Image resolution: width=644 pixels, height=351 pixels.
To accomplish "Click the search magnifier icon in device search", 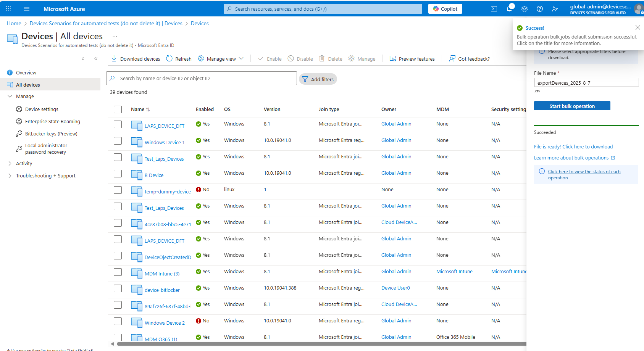I will click(112, 78).
